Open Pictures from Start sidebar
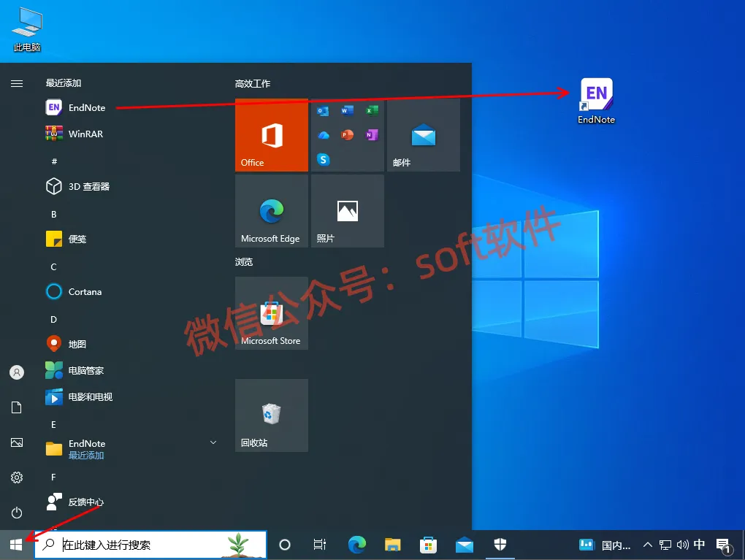745x560 pixels. click(x=17, y=442)
